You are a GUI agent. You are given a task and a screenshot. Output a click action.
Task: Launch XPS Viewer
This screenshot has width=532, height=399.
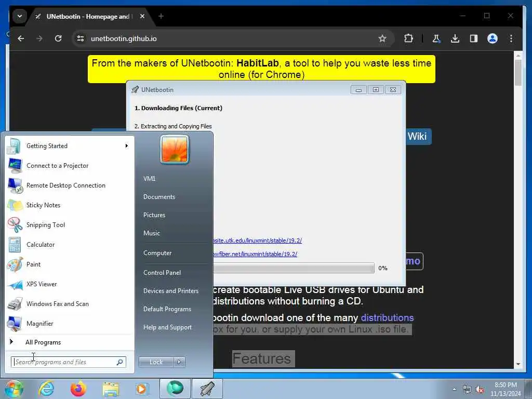point(70,284)
